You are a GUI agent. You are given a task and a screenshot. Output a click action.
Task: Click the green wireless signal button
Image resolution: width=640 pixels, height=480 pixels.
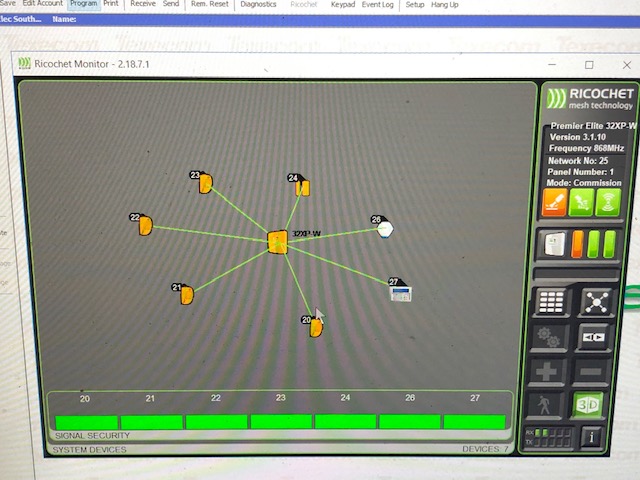608,202
